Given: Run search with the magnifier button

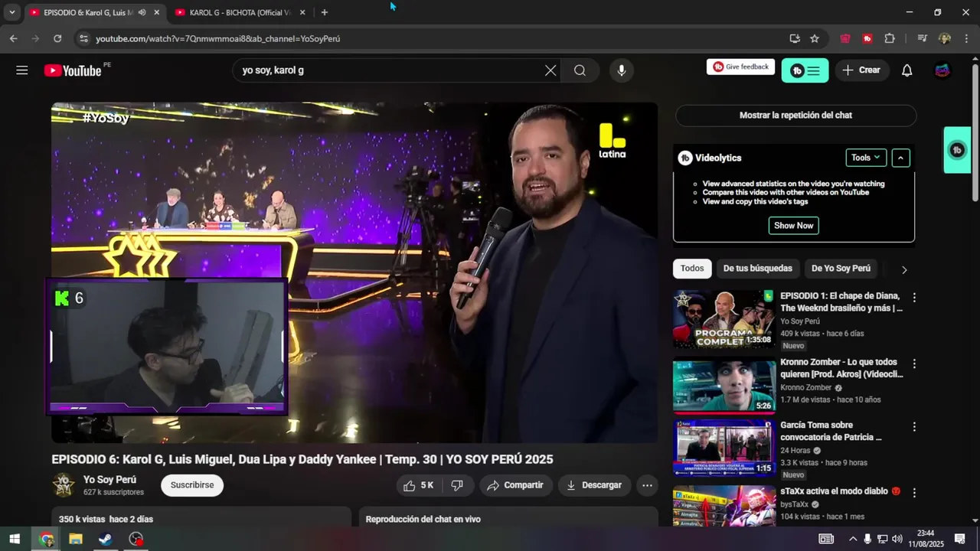Looking at the screenshot, I should click(x=580, y=70).
